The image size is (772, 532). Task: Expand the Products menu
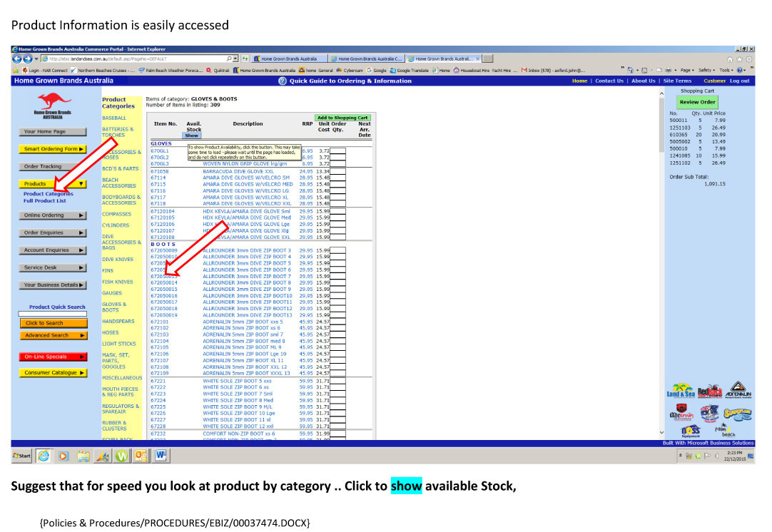click(52, 184)
